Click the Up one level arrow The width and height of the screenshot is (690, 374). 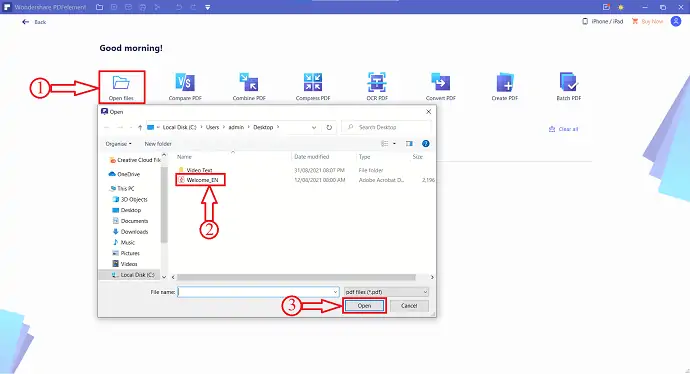pyautogui.click(x=140, y=127)
